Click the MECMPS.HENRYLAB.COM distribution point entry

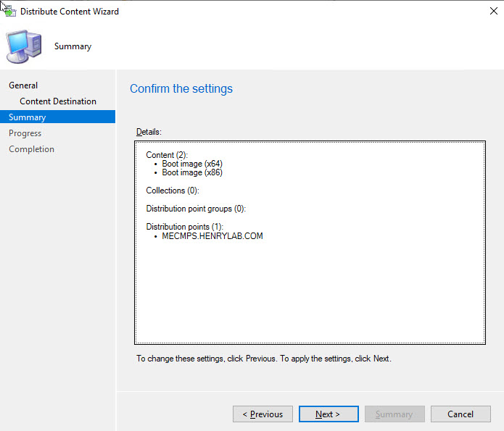tap(212, 236)
